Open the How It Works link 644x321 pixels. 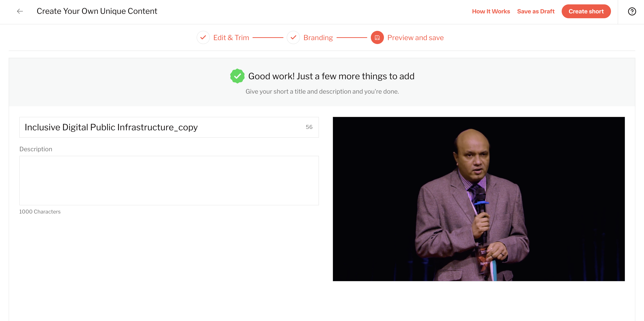point(491,11)
